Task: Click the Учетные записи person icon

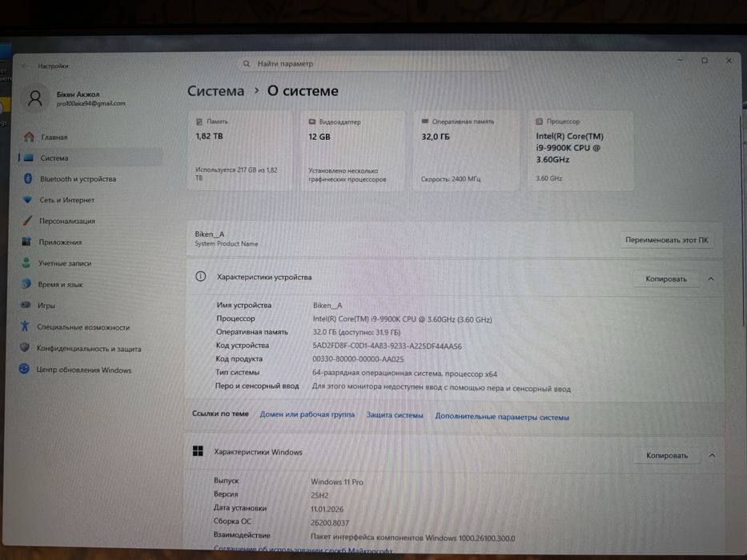Action: [26, 262]
